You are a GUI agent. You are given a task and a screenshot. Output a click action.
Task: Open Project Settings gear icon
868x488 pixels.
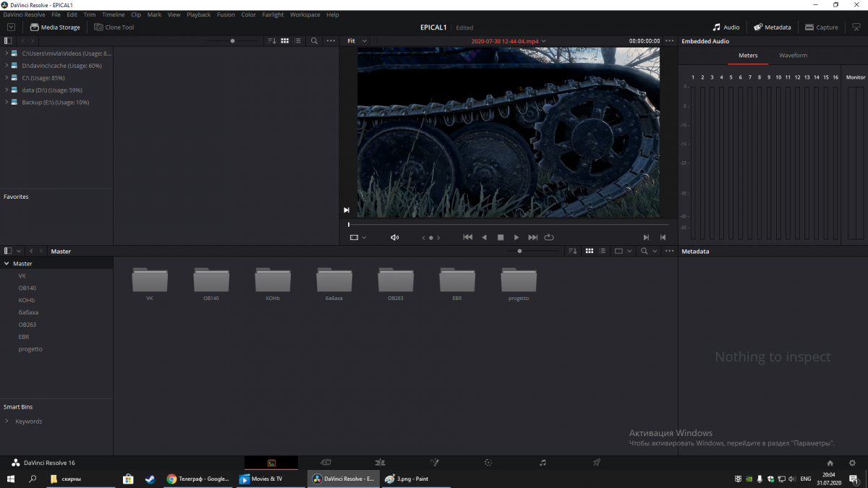click(x=852, y=463)
